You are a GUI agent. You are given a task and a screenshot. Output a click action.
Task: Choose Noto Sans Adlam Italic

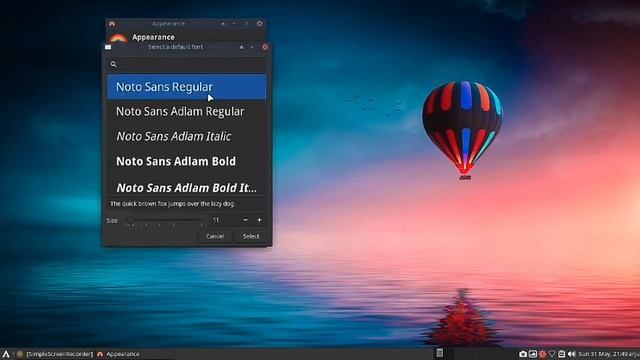point(187,136)
